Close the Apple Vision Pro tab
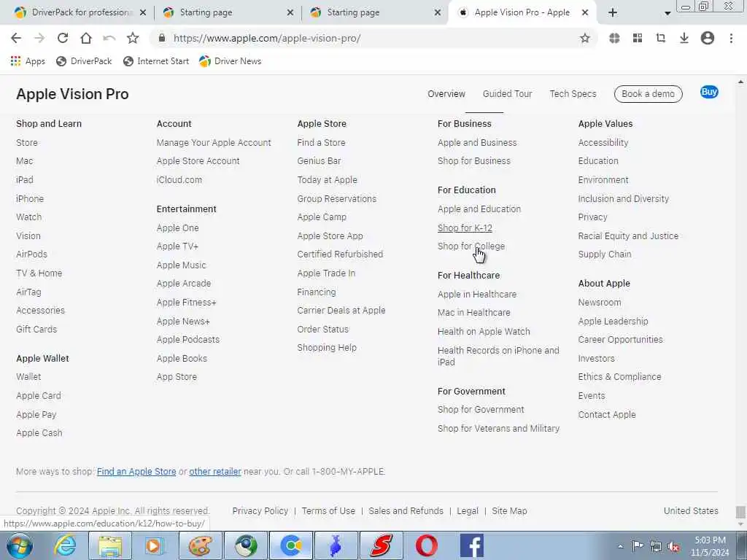Screen dimensions: 747x560 tap(585, 13)
